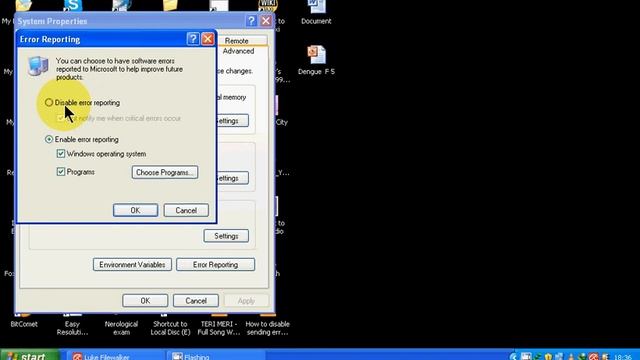640x360 pixels.
Task: Close the System Properties window
Action: click(266, 21)
